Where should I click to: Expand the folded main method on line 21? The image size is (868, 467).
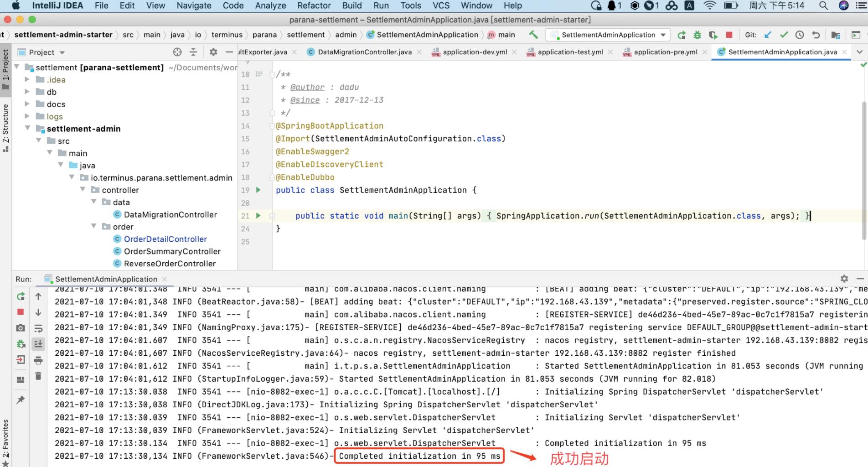272,216
